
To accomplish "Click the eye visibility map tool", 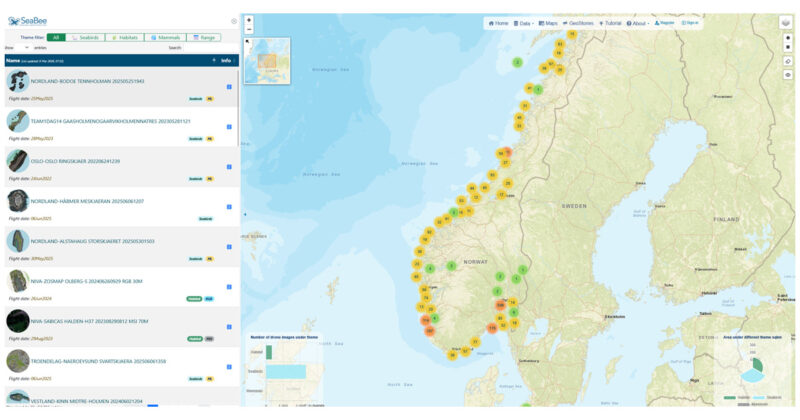I will point(787,74).
